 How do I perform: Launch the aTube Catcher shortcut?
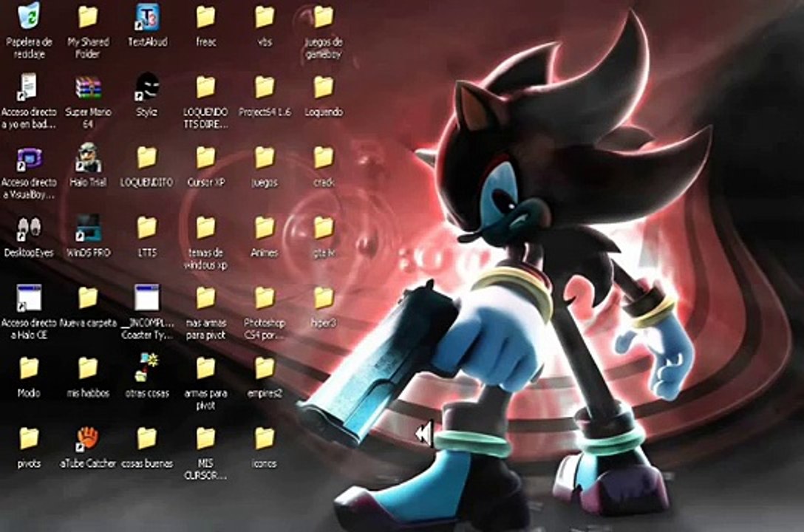[88, 437]
